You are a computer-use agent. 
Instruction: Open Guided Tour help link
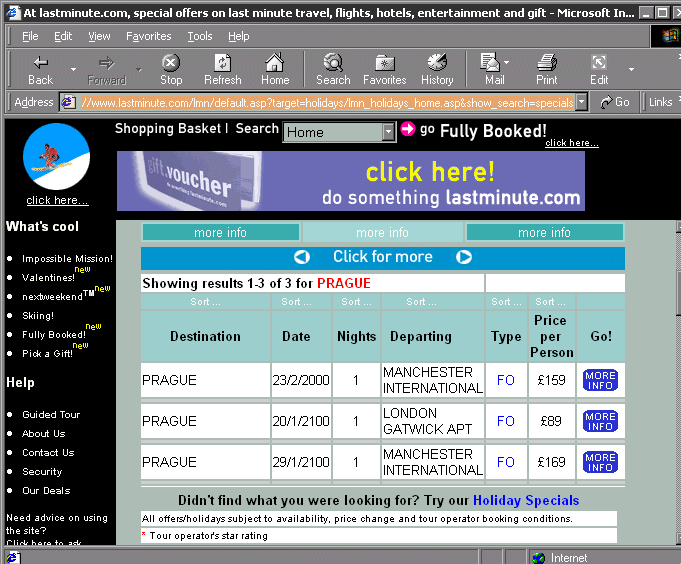coord(51,415)
